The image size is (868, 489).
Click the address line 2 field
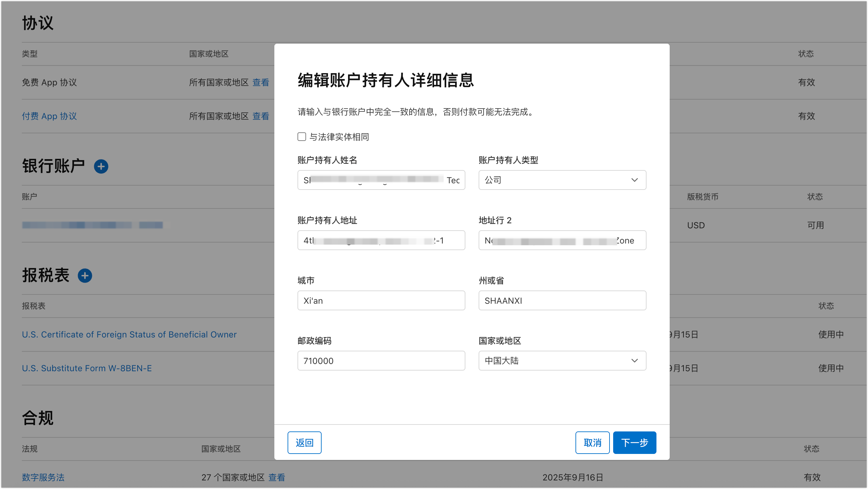tap(562, 241)
